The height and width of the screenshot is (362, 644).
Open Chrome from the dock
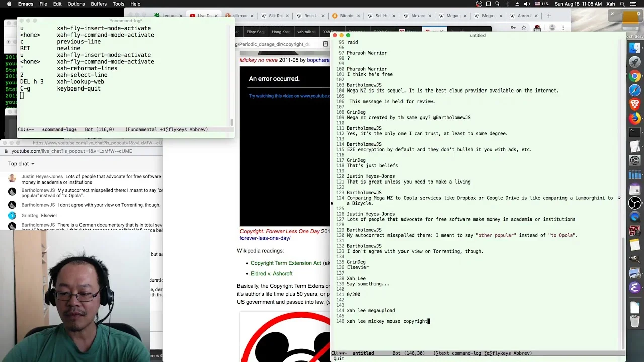coord(635,77)
